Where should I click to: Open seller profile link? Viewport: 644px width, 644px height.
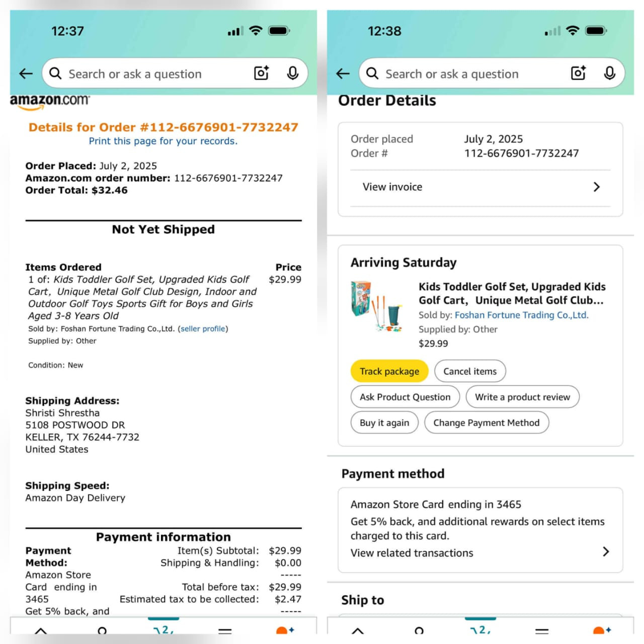[x=203, y=329]
